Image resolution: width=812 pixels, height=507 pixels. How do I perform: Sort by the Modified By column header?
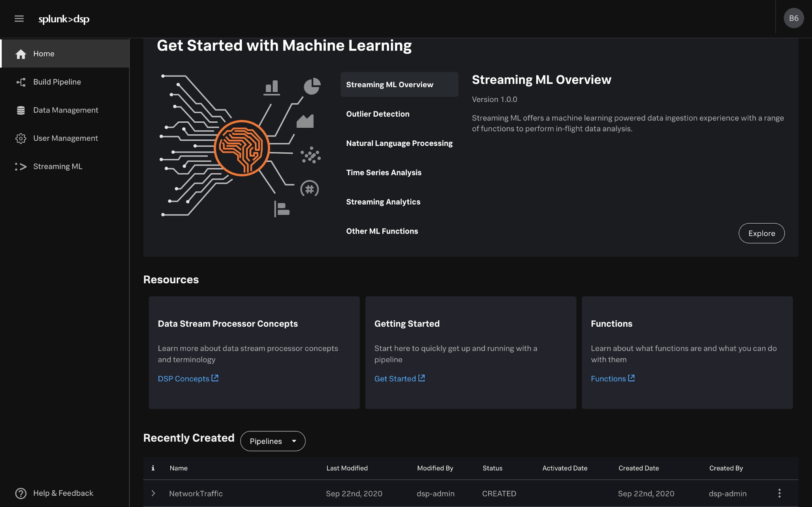coord(435,468)
